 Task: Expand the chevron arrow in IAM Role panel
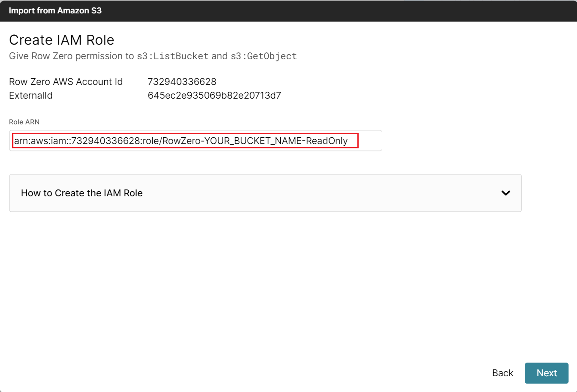(x=505, y=193)
